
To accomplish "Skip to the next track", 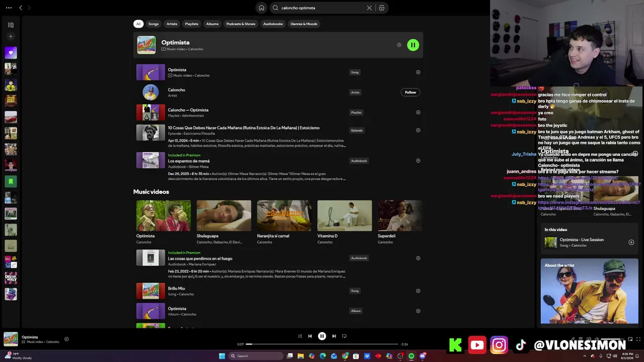I will tap(334, 336).
